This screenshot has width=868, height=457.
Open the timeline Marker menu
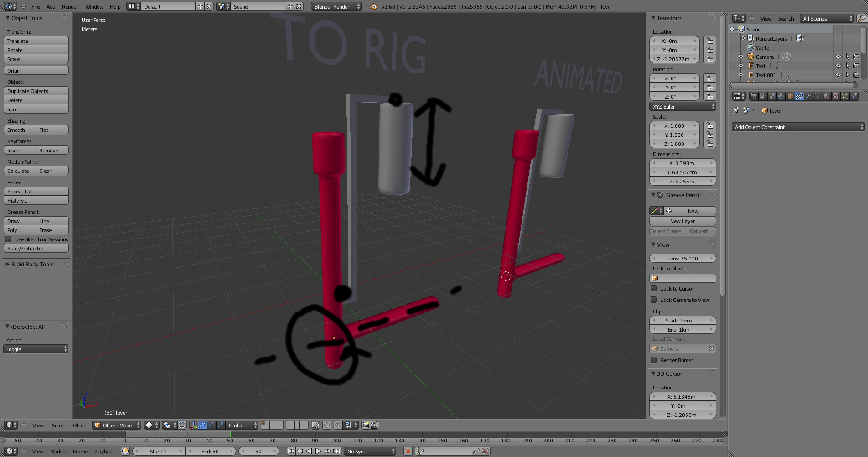tap(58, 451)
